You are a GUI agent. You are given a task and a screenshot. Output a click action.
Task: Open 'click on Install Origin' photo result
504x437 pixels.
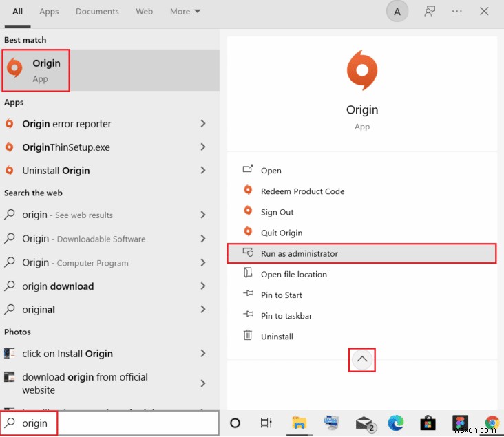pyautogui.click(x=109, y=354)
